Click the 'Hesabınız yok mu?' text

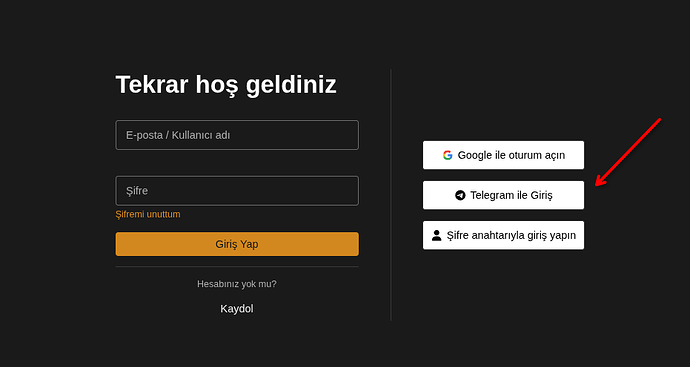click(237, 284)
